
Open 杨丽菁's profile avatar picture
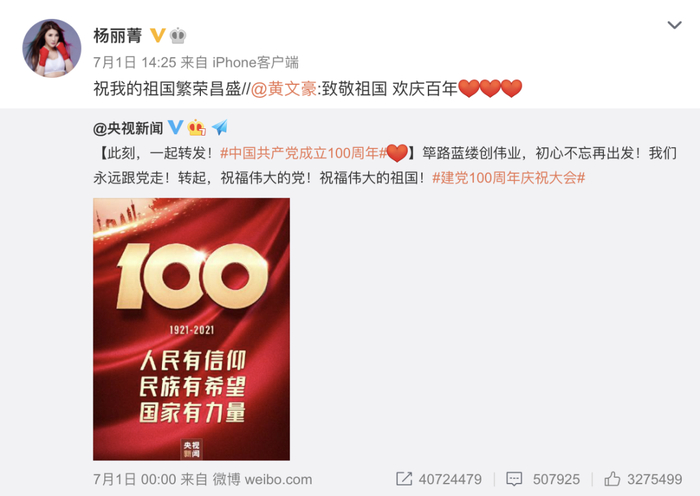[x=52, y=48]
